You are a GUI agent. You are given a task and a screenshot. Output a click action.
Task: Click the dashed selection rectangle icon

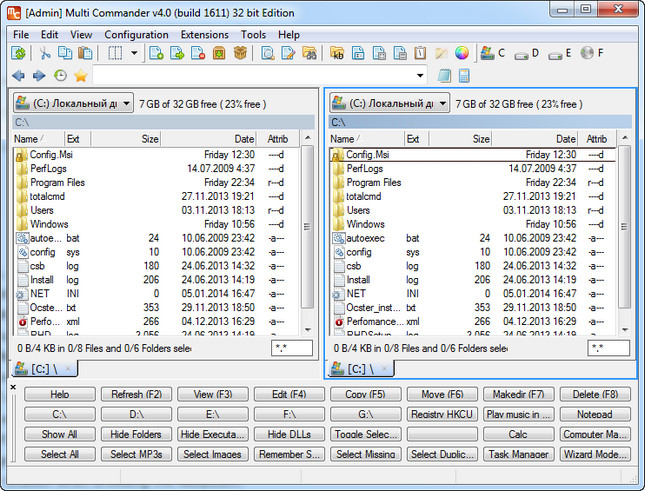click(x=115, y=53)
